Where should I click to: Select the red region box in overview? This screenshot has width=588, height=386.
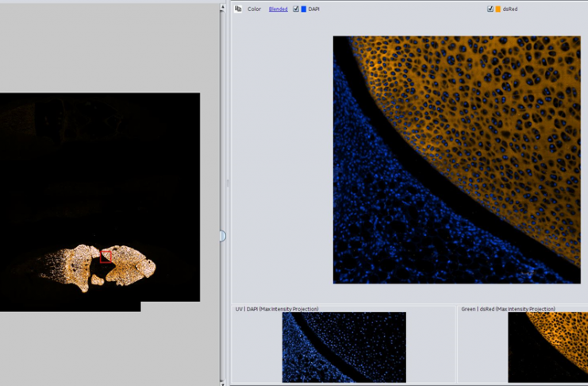106,256
